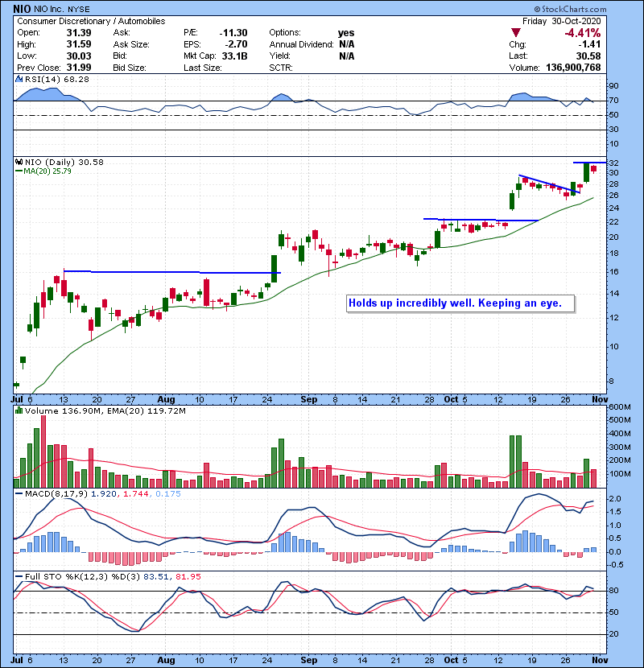
Task: Click the Volume figure 136,900,768
Action: tap(573, 68)
